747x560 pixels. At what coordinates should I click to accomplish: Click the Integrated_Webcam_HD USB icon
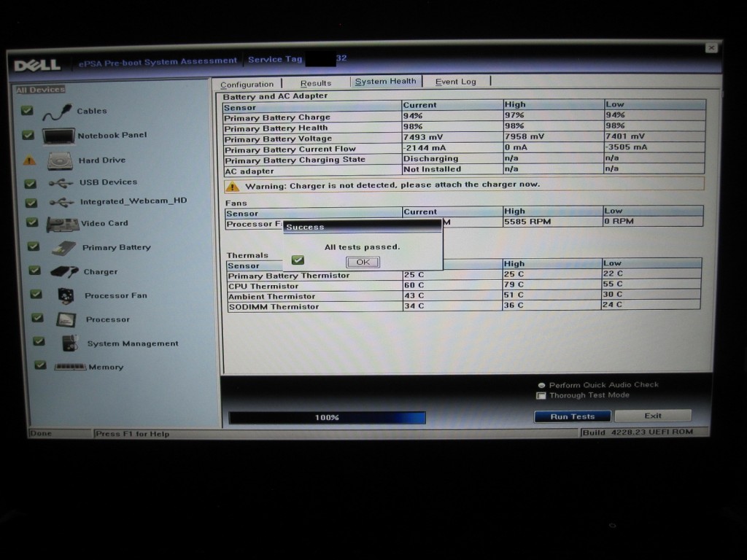(61, 203)
